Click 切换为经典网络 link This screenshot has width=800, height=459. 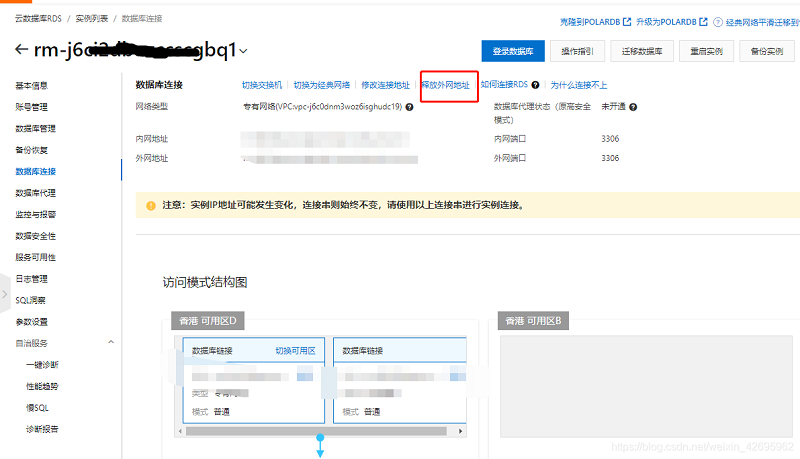pyautogui.click(x=322, y=85)
